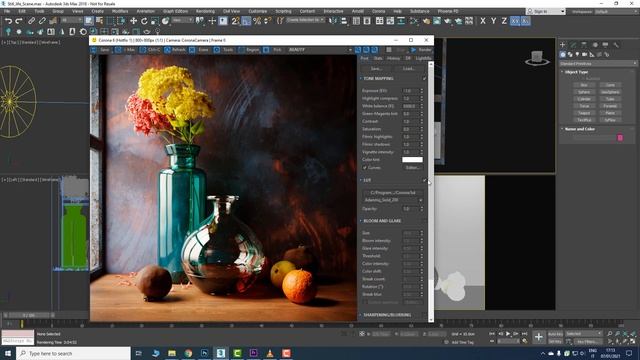Click Save... postprocessing settings button

[376, 69]
